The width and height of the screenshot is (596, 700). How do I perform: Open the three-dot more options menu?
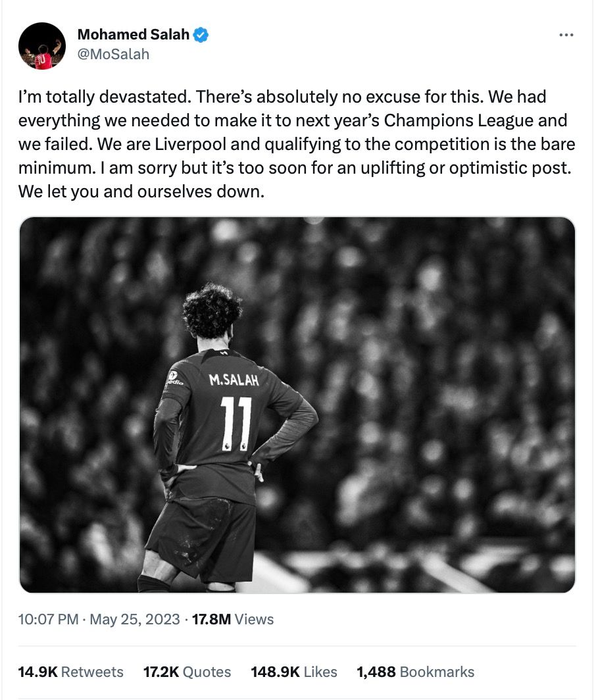click(x=565, y=36)
